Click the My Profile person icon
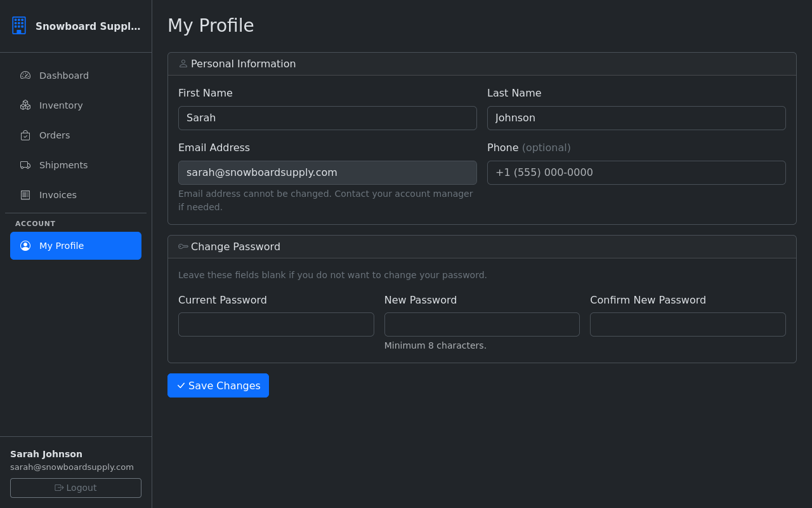The height and width of the screenshot is (508, 812). 25,246
